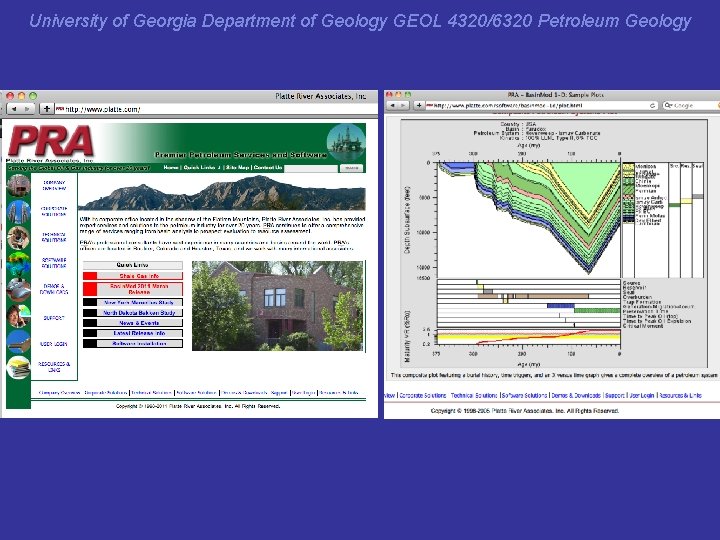Image resolution: width=720 pixels, height=540 pixels.
Task: Click the Flatirons mountain banner image
Action: [x=222, y=192]
